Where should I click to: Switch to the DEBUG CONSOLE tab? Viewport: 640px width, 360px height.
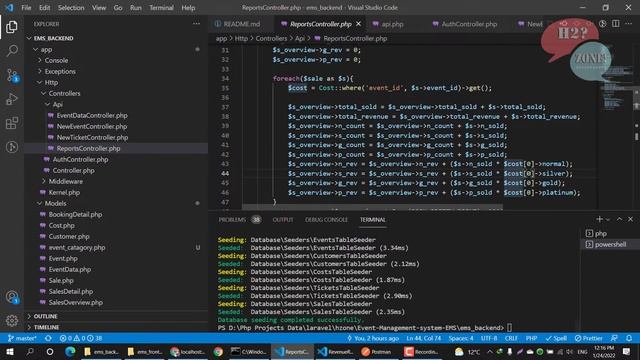(326, 220)
